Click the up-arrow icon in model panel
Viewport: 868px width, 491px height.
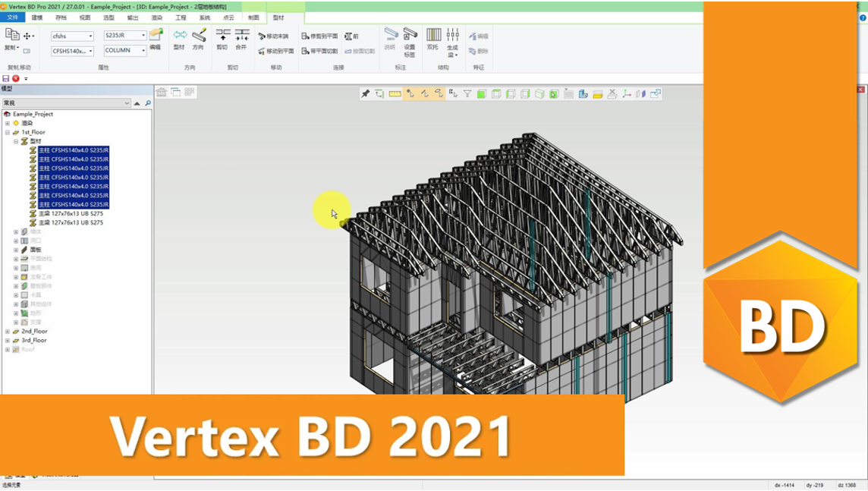137,103
